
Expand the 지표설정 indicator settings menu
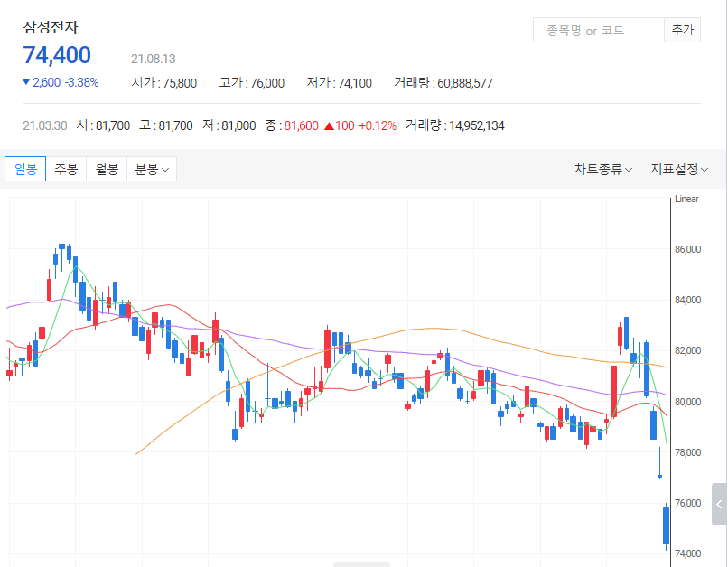[x=679, y=170]
